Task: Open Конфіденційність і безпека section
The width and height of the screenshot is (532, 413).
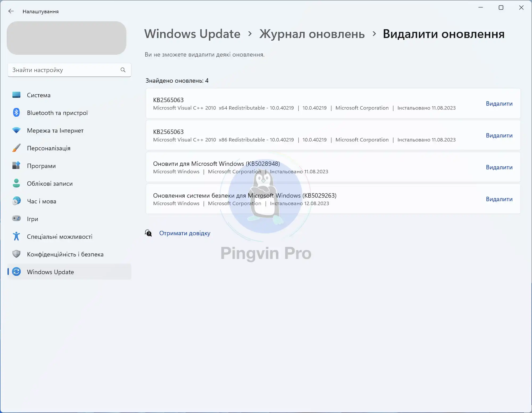Action: (69, 254)
